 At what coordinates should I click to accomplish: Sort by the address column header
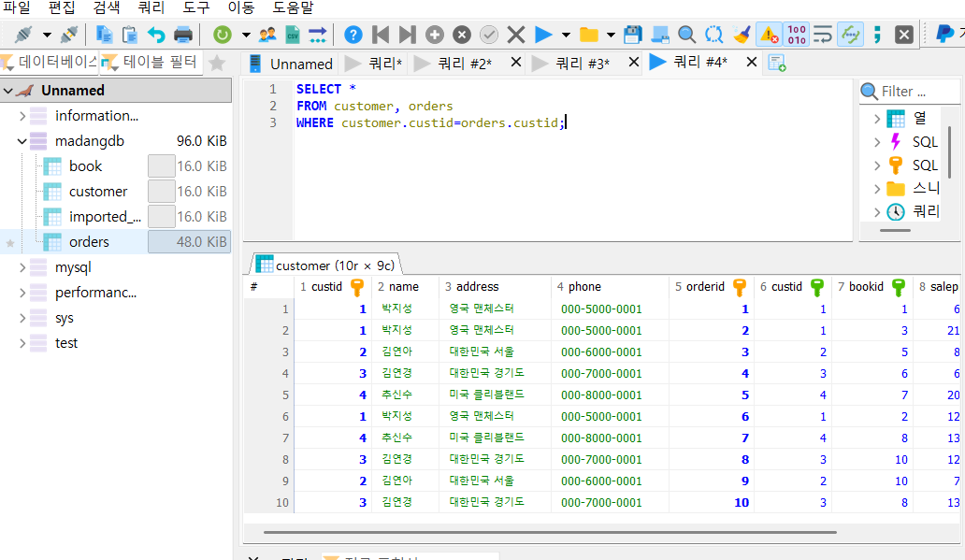(496, 287)
